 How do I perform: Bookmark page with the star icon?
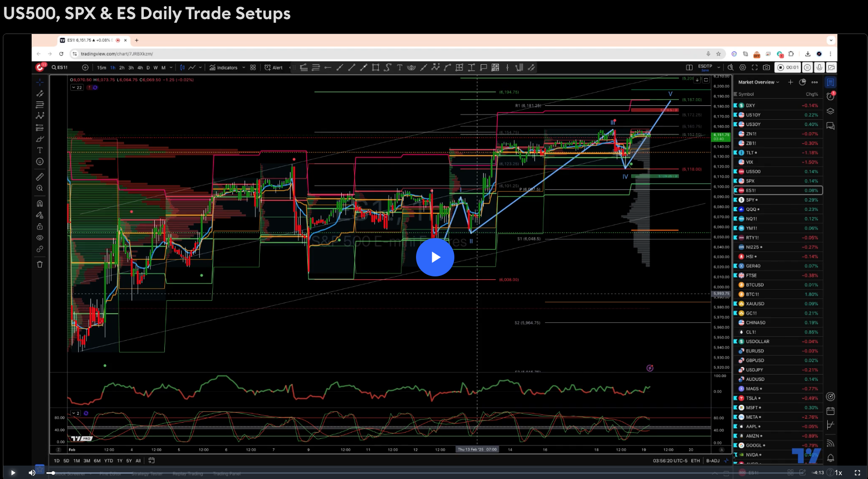point(718,54)
